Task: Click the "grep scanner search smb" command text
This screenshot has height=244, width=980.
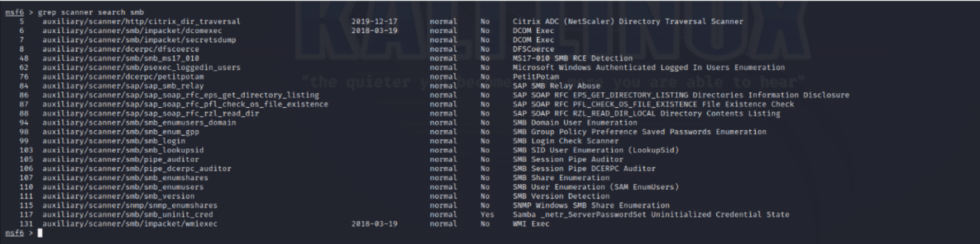Action: click(x=91, y=12)
